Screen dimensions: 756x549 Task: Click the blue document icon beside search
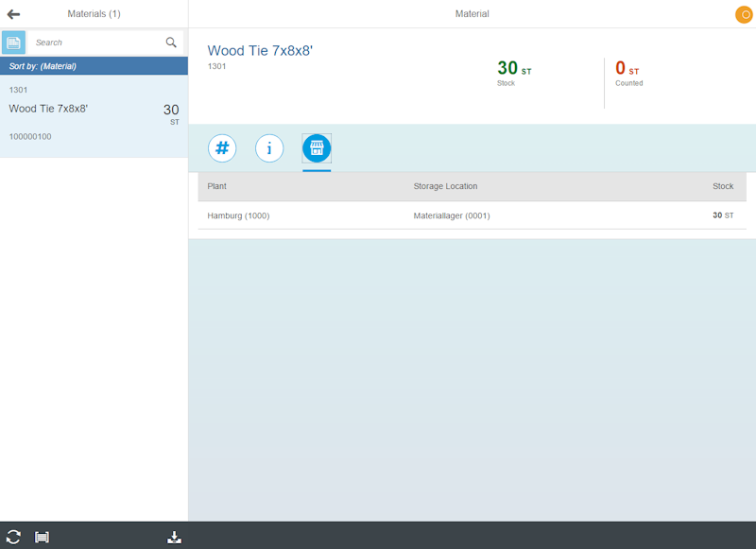tap(13, 43)
